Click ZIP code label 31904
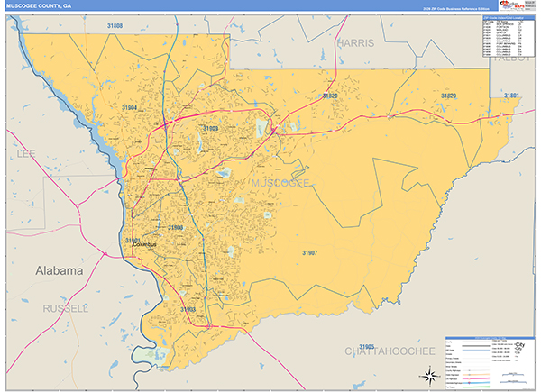Viewport: 541px width, 392px height. tap(129, 107)
